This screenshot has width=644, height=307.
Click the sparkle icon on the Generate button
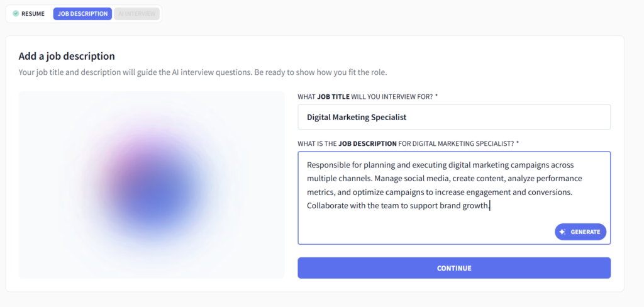563,232
